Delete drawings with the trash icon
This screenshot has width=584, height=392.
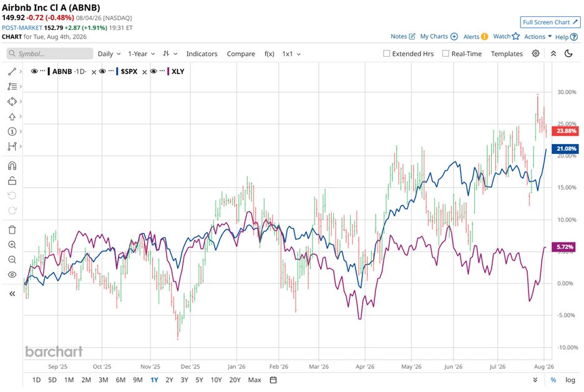[12, 229]
